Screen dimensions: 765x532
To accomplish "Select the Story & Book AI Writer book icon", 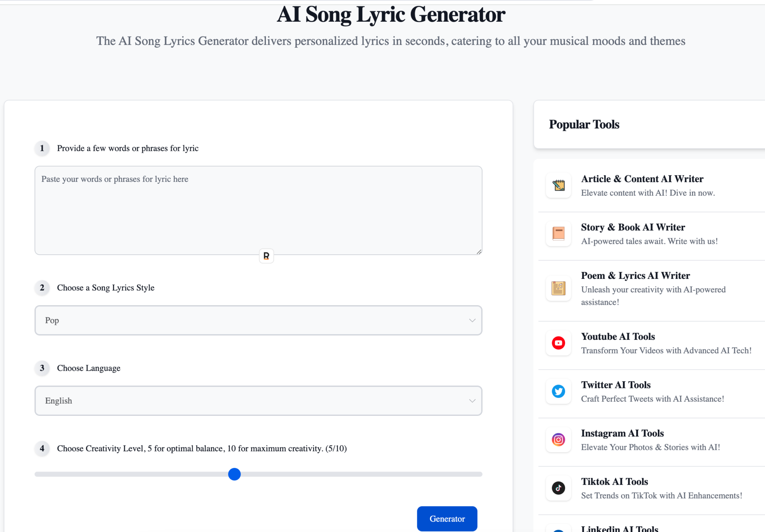I will coord(558,234).
